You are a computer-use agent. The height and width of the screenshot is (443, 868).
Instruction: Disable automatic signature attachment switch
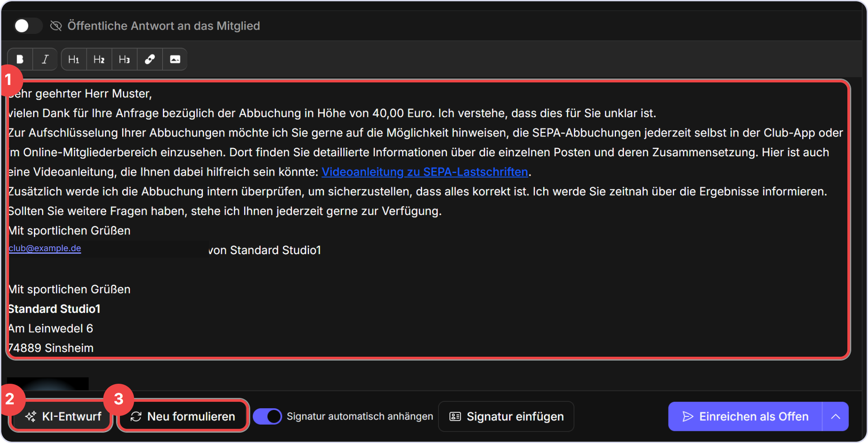[x=267, y=416]
